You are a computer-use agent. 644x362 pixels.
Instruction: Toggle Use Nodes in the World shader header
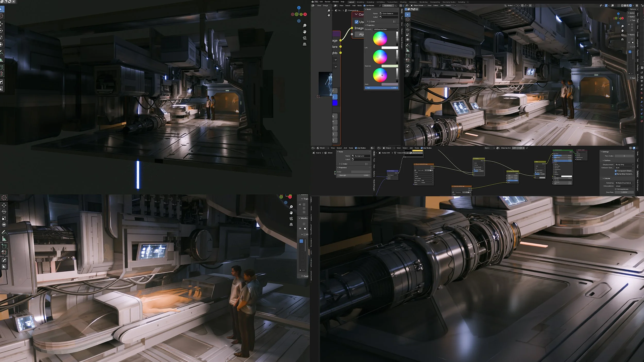(x=356, y=148)
